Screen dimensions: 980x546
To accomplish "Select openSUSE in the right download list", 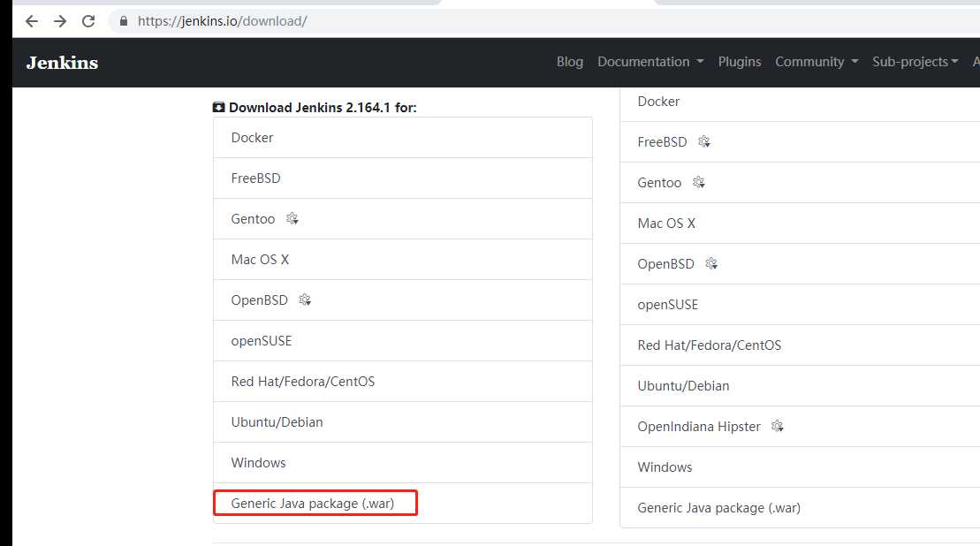I will [800, 304].
